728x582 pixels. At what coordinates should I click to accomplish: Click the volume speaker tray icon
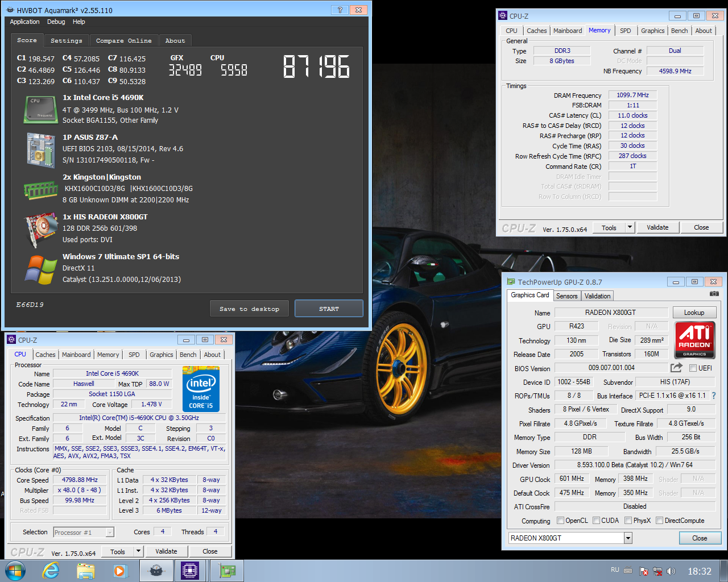click(671, 571)
